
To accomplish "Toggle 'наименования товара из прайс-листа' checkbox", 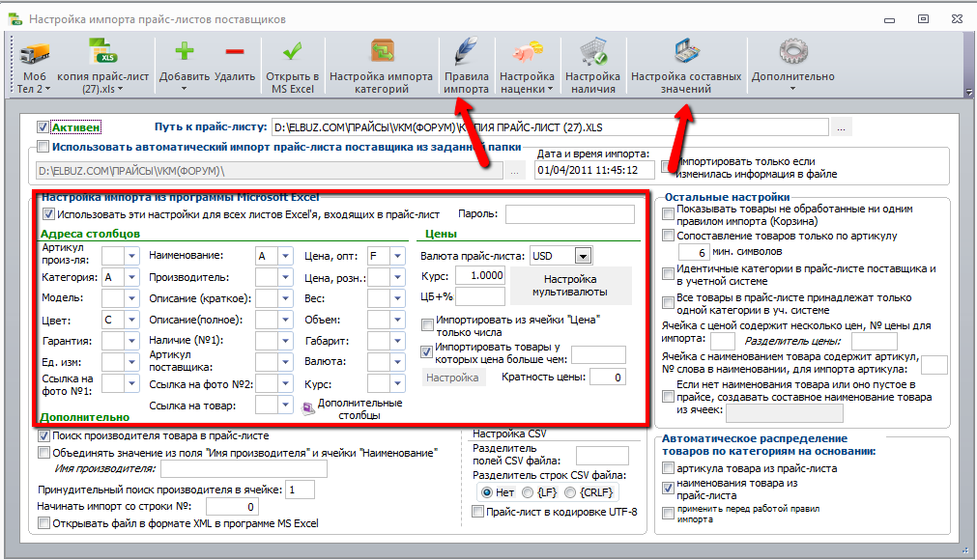I will (668, 489).
